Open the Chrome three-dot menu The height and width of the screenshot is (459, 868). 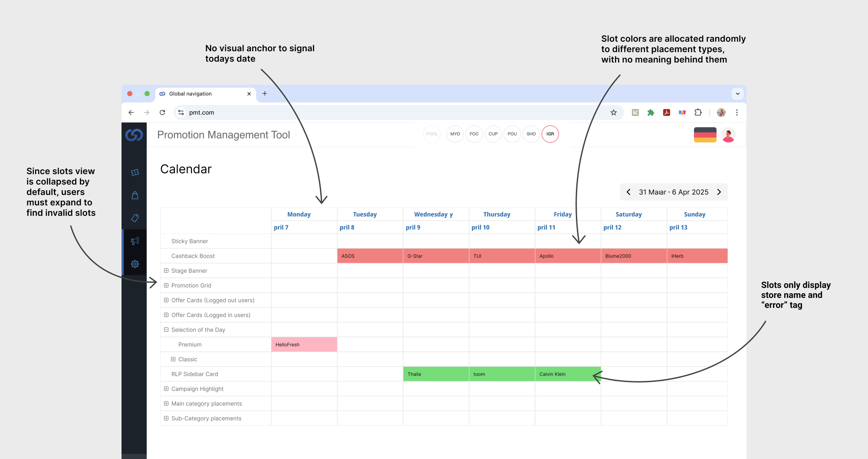click(737, 112)
